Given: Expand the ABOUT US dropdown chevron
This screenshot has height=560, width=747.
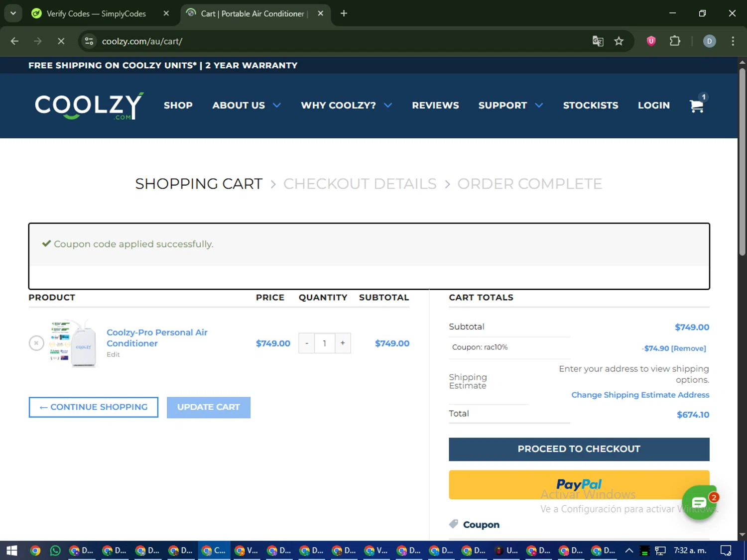Looking at the screenshot, I should click(277, 106).
